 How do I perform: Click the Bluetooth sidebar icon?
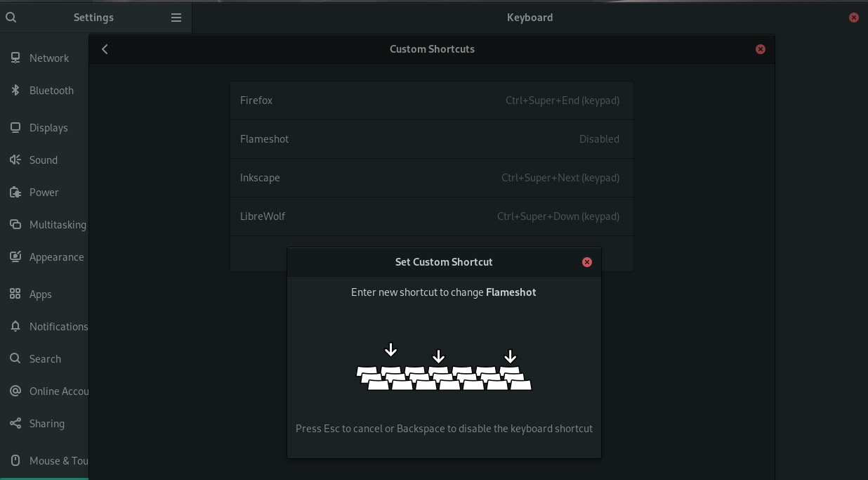coord(15,91)
